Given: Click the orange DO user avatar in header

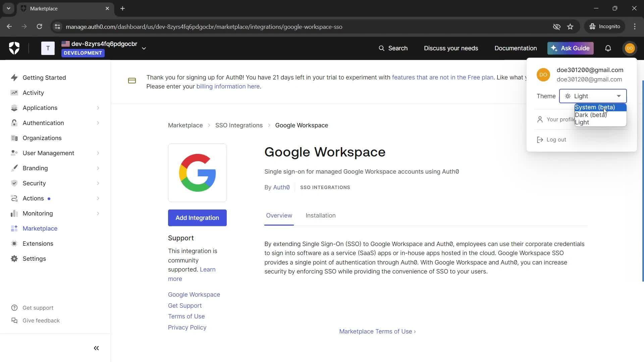Looking at the screenshot, I should click(x=630, y=48).
